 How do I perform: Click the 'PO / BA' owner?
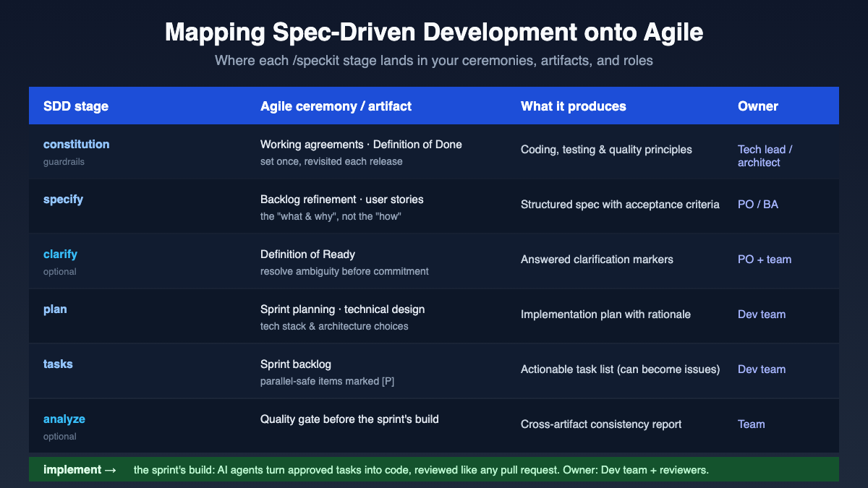coord(758,205)
